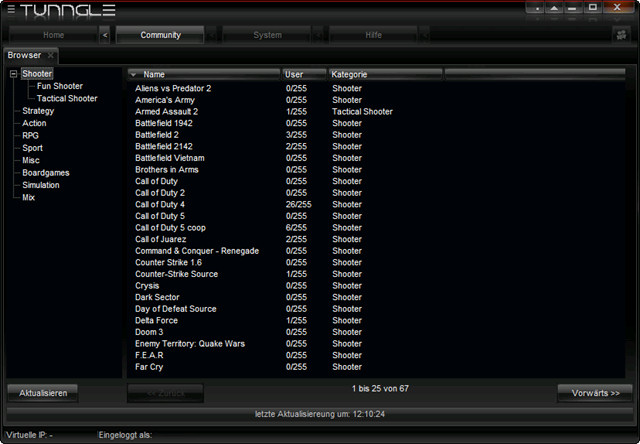Image resolution: width=640 pixels, height=444 pixels.
Task: Select F.E.A.R row
Action: [376, 355]
